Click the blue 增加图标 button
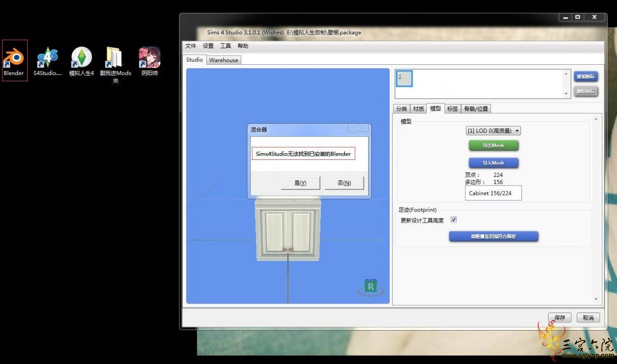 (x=586, y=77)
